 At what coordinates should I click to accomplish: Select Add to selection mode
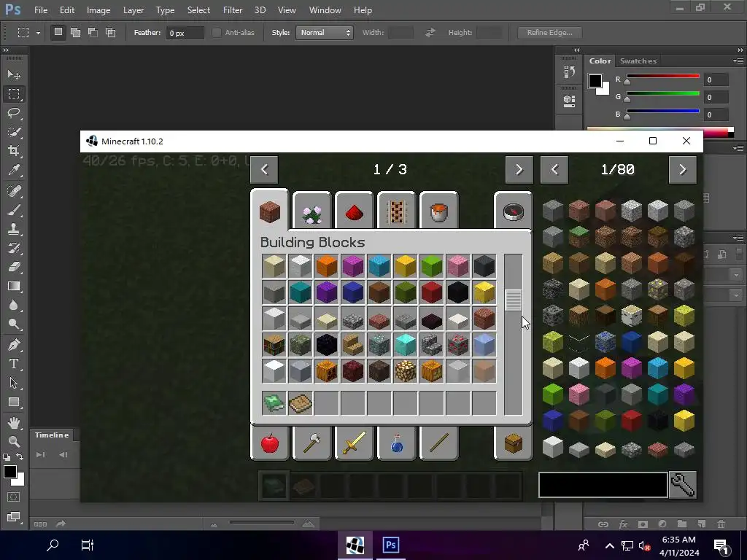pyautogui.click(x=75, y=32)
